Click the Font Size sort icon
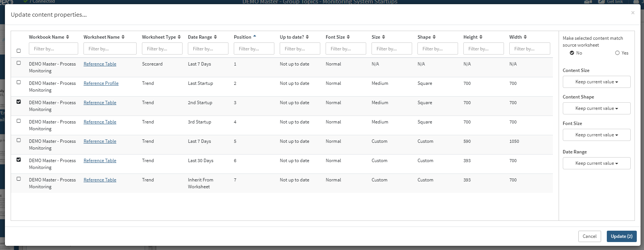This screenshot has width=644, height=250. pos(348,37)
